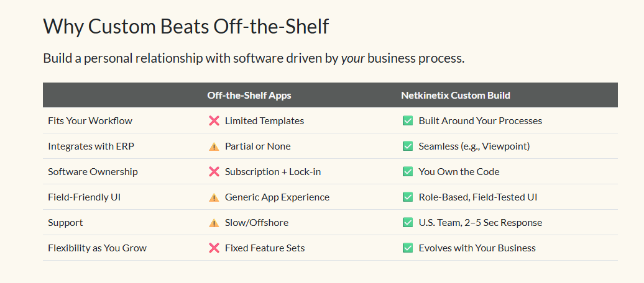Click green checkmark beside Role-Based, Field-Tested UI
This screenshot has width=644, height=283.
click(x=408, y=197)
